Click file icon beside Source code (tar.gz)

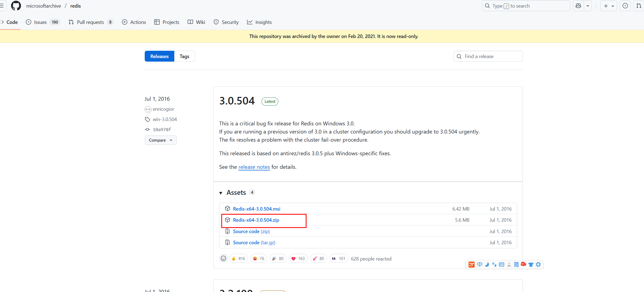click(228, 242)
